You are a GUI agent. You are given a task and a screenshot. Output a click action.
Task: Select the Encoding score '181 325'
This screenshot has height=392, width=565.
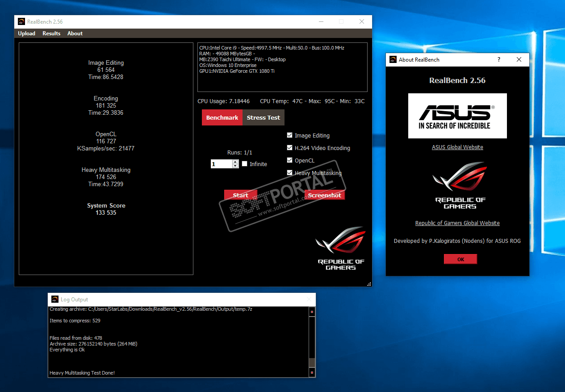pos(106,105)
